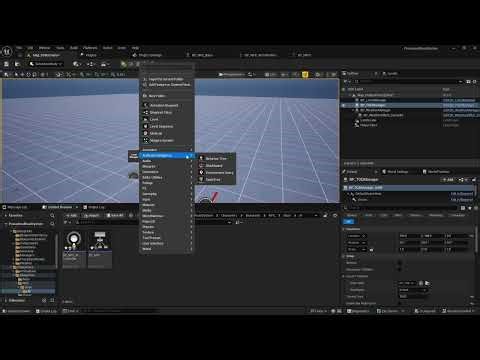Image resolution: width=480 pixels, height=360 pixels.
Task: Select New Folder in the context menu
Action: (x=167, y=96)
